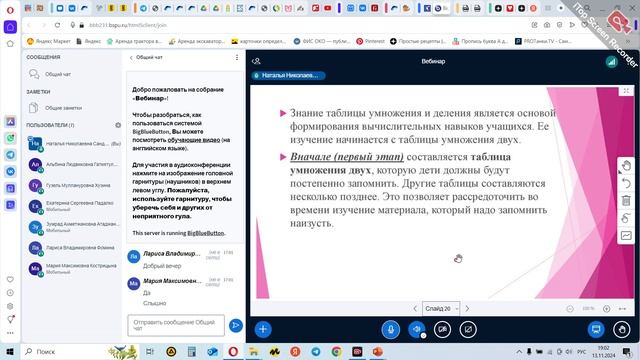Image resolution: width=640 pixels, height=360 pixels.
Task: Select user Наталья Николаевна in the list
Action: point(74,144)
